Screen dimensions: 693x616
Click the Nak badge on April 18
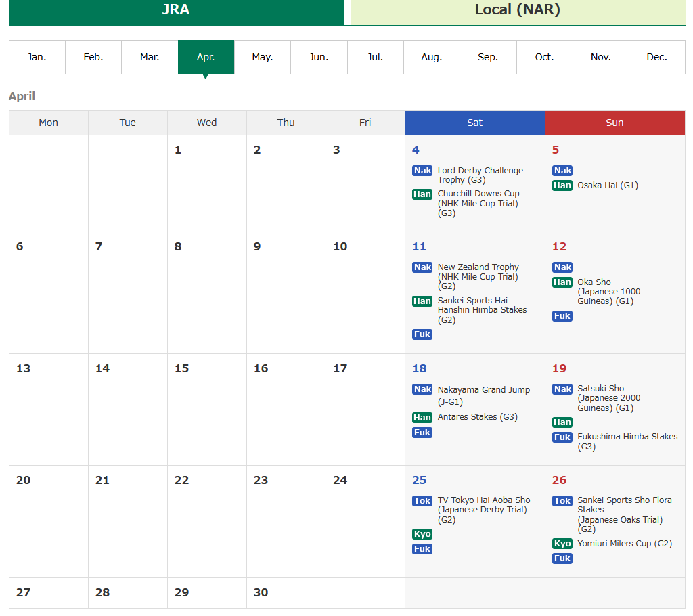422,389
